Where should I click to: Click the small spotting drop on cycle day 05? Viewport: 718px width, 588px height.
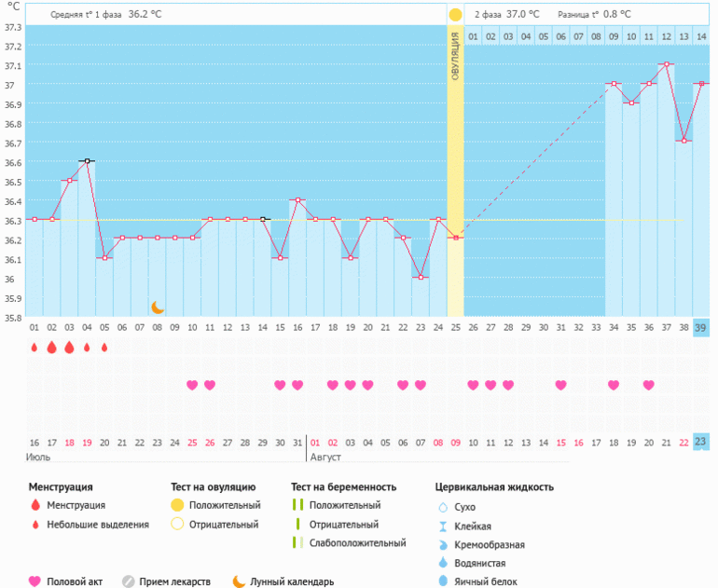tap(104, 348)
